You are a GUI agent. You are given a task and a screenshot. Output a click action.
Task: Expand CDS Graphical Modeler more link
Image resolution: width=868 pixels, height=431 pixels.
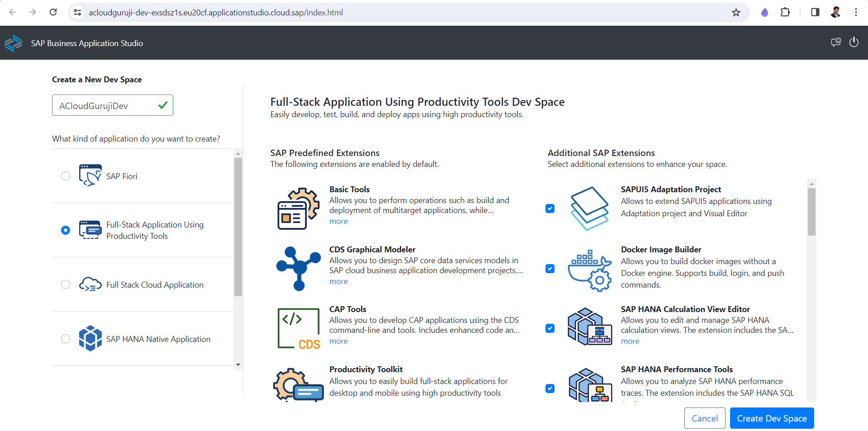tap(338, 281)
